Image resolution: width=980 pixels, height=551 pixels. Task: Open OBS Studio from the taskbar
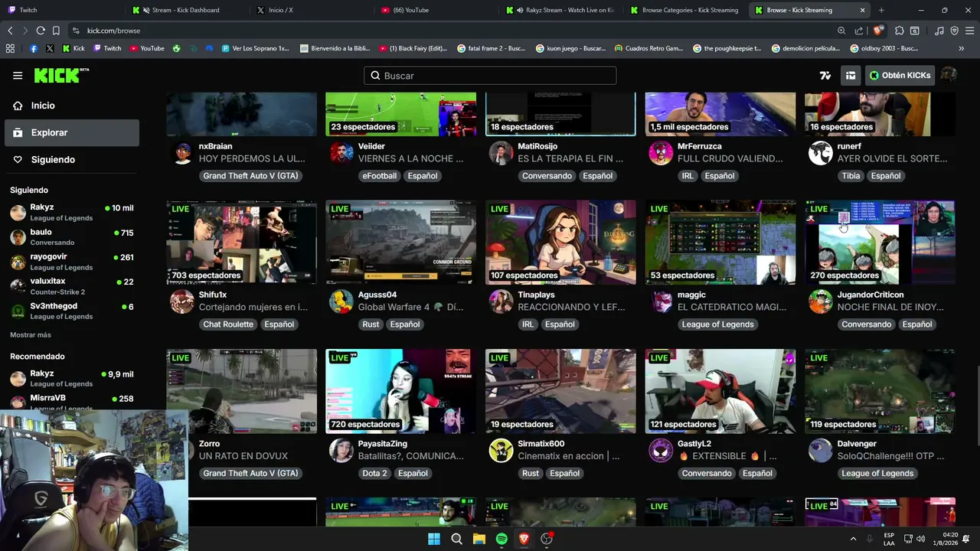click(x=547, y=539)
